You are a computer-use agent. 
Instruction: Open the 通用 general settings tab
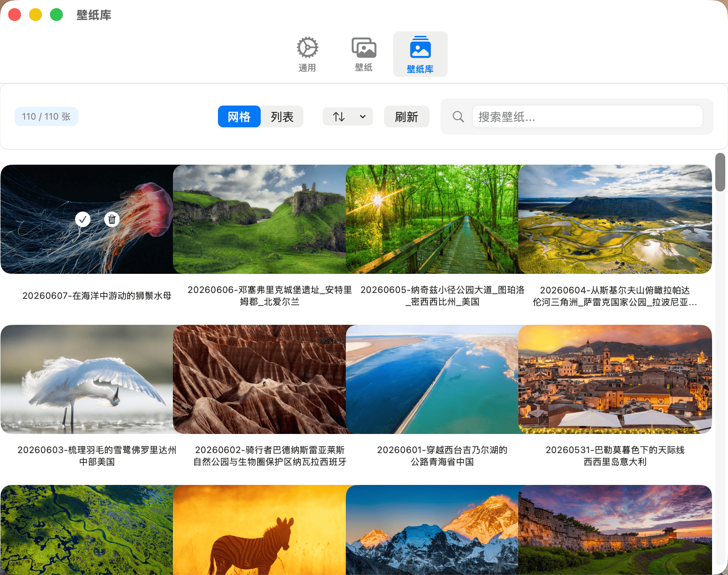pyautogui.click(x=307, y=54)
